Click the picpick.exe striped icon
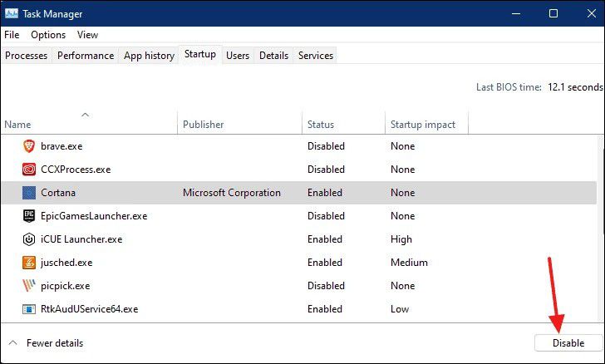This screenshot has width=605, height=364. [x=29, y=286]
